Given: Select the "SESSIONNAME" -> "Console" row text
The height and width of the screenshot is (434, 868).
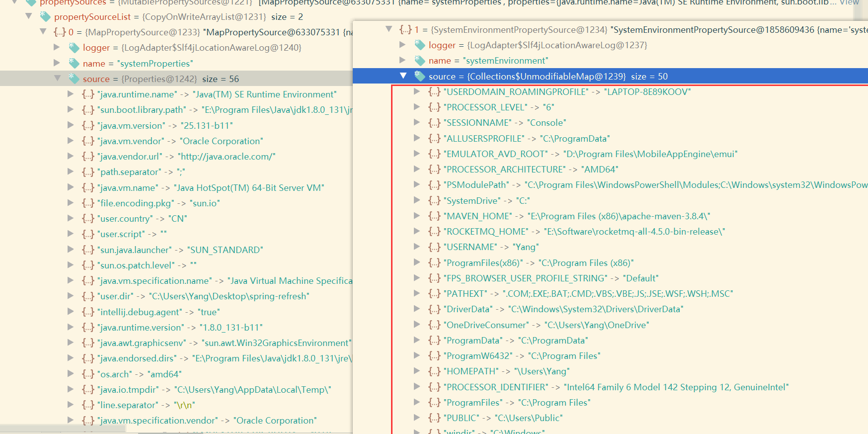Looking at the screenshot, I should [x=505, y=123].
